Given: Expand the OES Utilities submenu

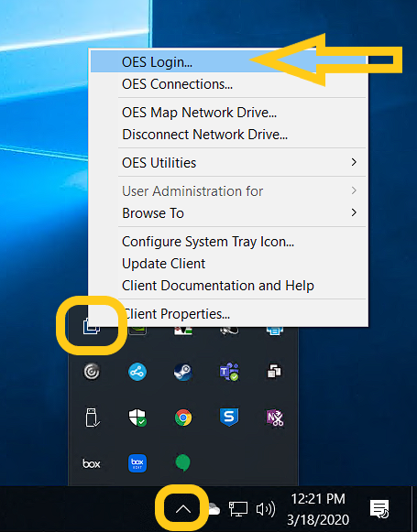Looking at the screenshot, I should [x=229, y=162].
